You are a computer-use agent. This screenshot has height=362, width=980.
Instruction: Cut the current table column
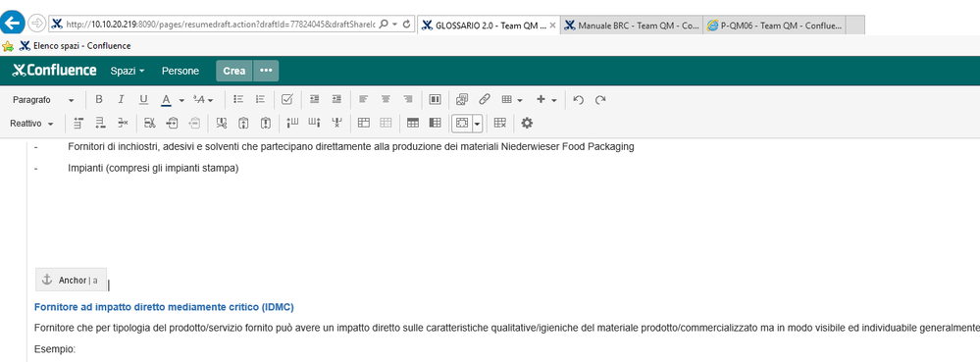(222, 124)
